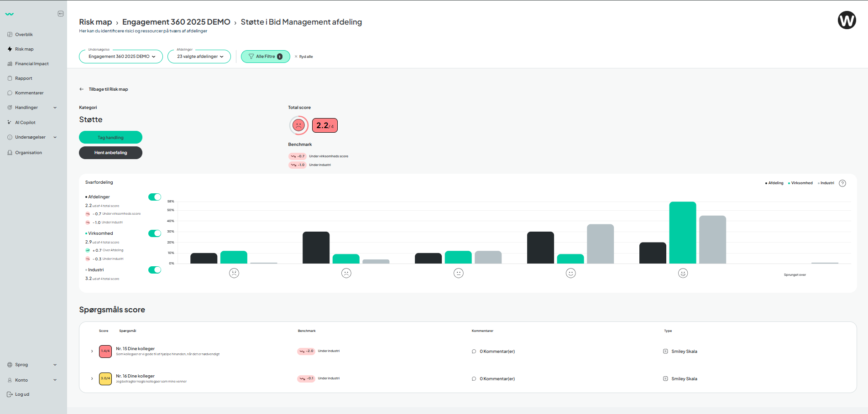
Task: Toggle the Industri series switch
Action: 155,270
